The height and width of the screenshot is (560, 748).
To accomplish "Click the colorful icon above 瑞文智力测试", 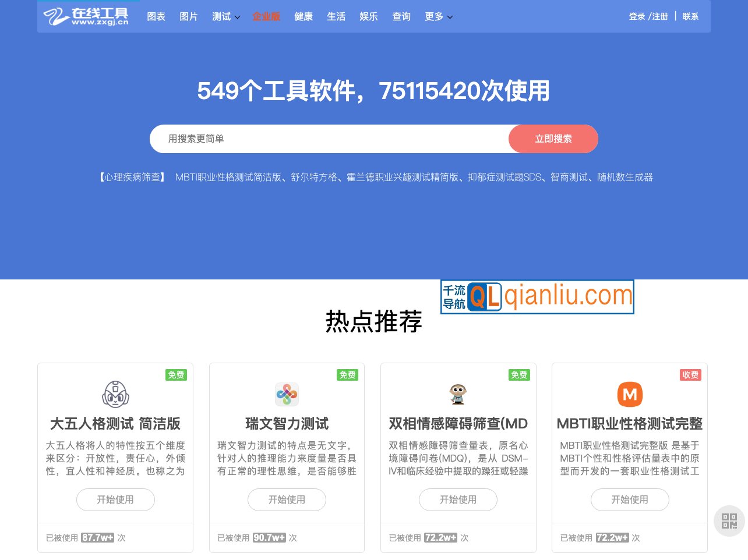I will pos(287,394).
